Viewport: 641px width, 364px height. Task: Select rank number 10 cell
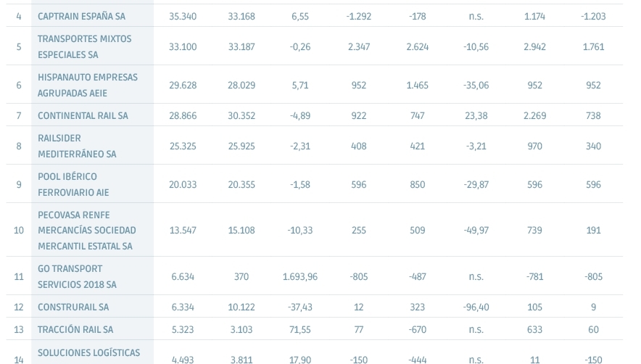(x=19, y=231)
